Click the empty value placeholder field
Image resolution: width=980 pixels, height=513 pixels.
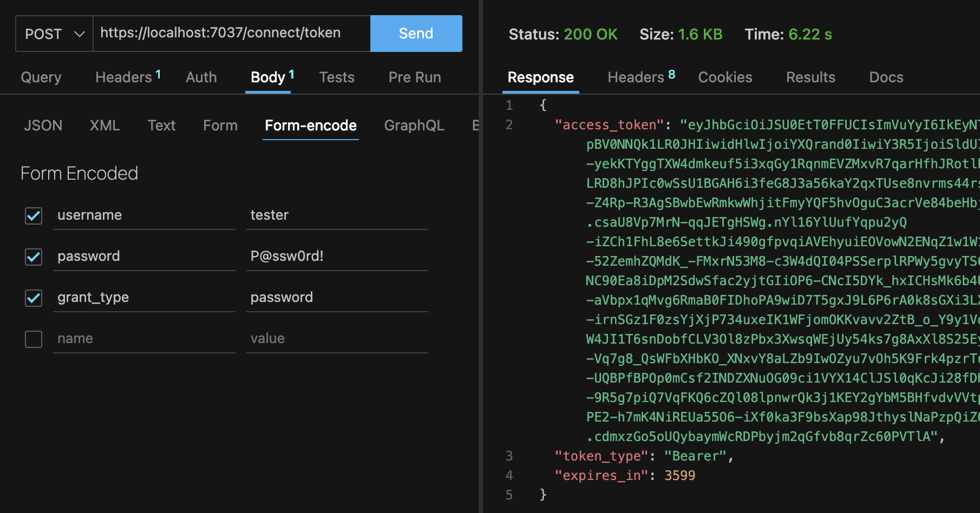tap(337, 339)
